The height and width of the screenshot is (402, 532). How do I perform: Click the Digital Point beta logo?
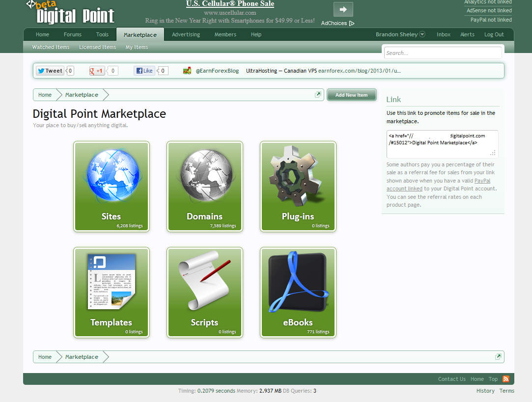point(70,13)
